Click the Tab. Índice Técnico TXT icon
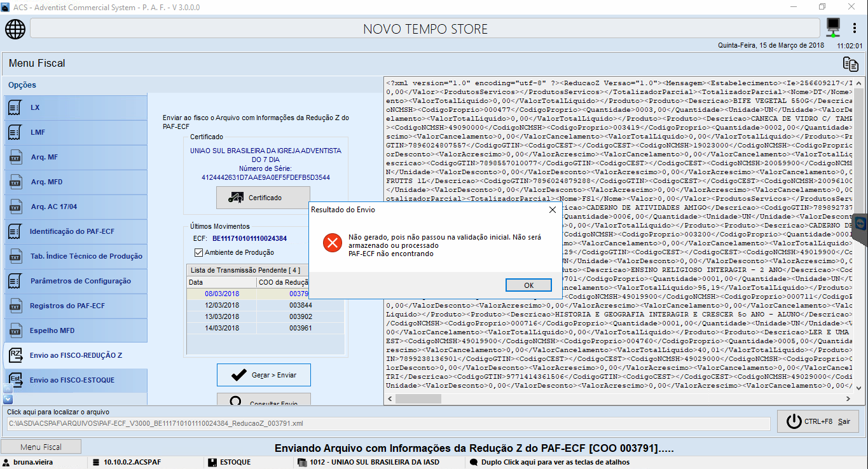This screenshot has height=469, width=868. click(15, 257)
